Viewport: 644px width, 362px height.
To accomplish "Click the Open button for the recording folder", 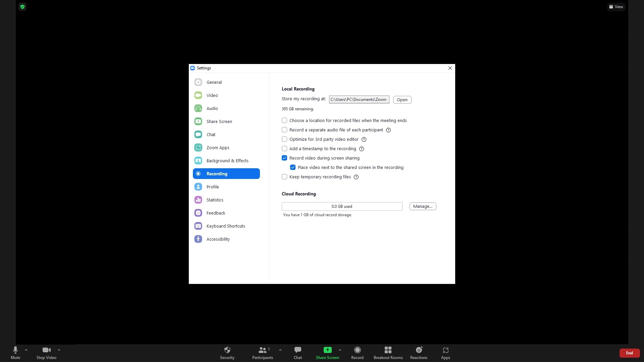I will click(402, 100).
